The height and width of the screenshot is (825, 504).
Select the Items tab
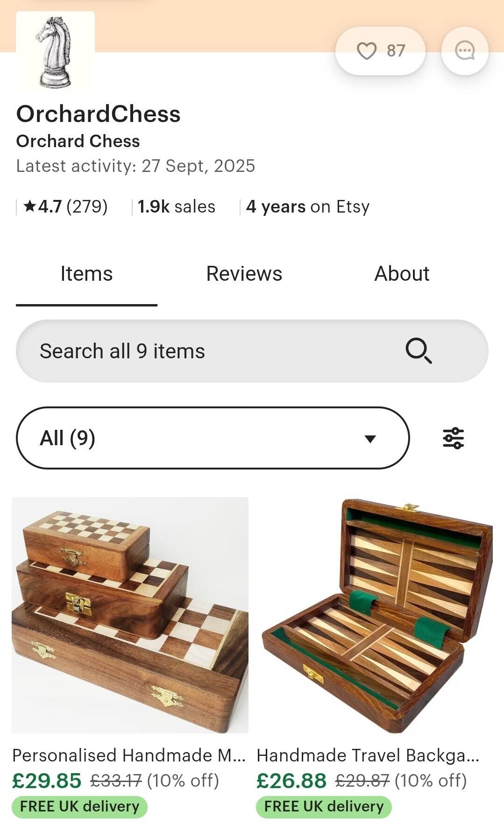(86, 274)
